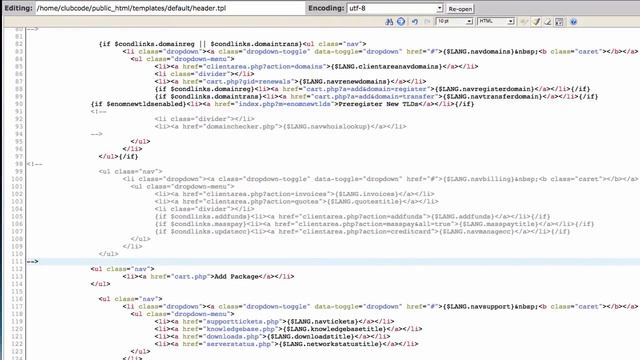Click the highlighter pen icon in toolbar
The height and width of the screenshot is (360, 640).
(x=536, y=22)
